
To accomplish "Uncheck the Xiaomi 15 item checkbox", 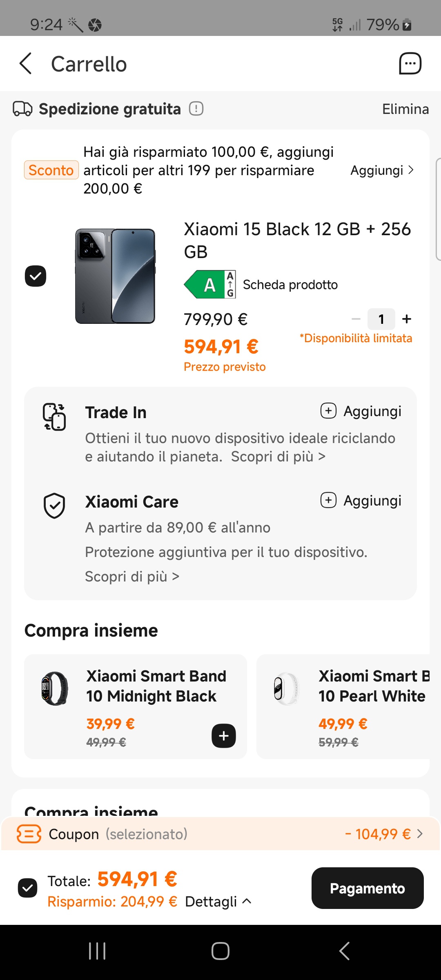I will [36, 276].
